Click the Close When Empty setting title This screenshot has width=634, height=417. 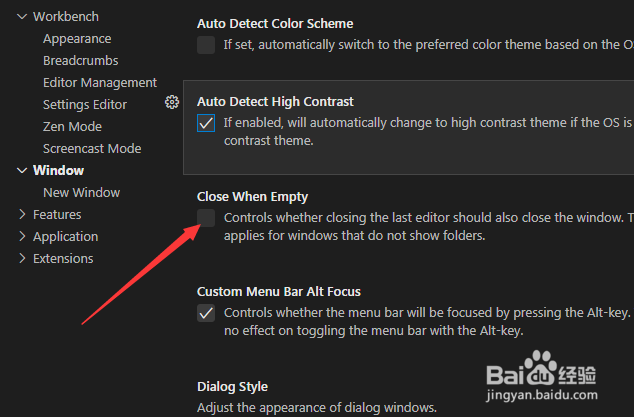pyautogui.click(x=252, y=197)
